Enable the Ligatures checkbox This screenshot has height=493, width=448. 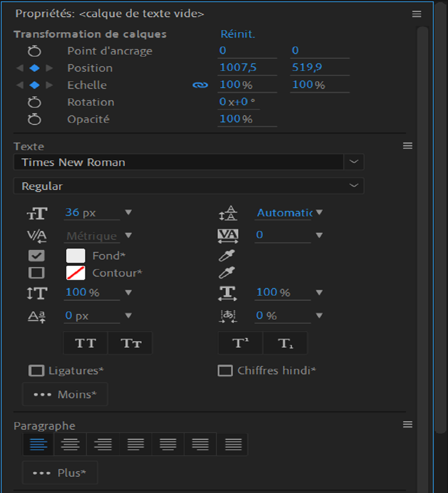click(x=38, y=370)
